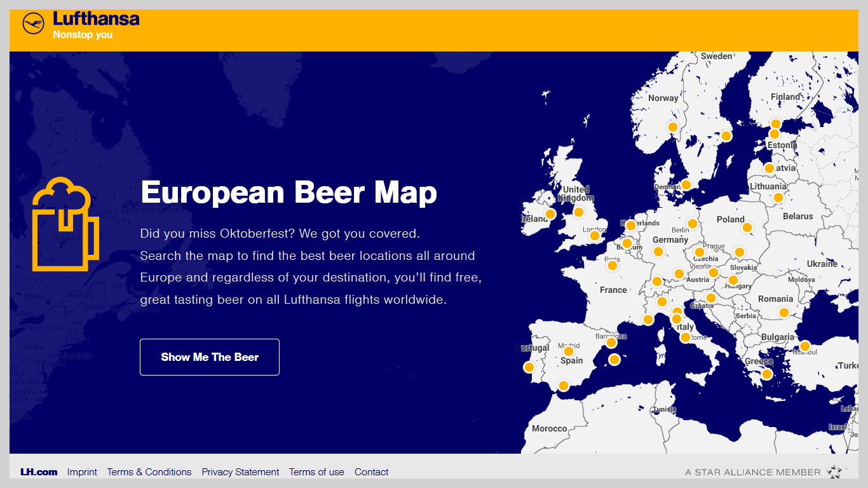Click the Show Me The Beer button
The height and width of the screenshot is (488, 868).
(x=210, y=357)
